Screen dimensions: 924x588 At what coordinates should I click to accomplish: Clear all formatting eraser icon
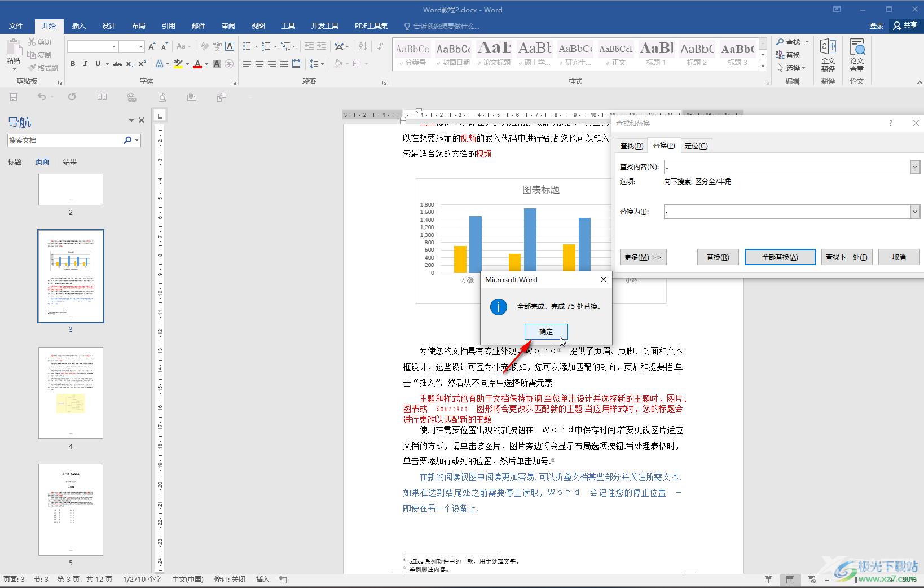(205, 46)
